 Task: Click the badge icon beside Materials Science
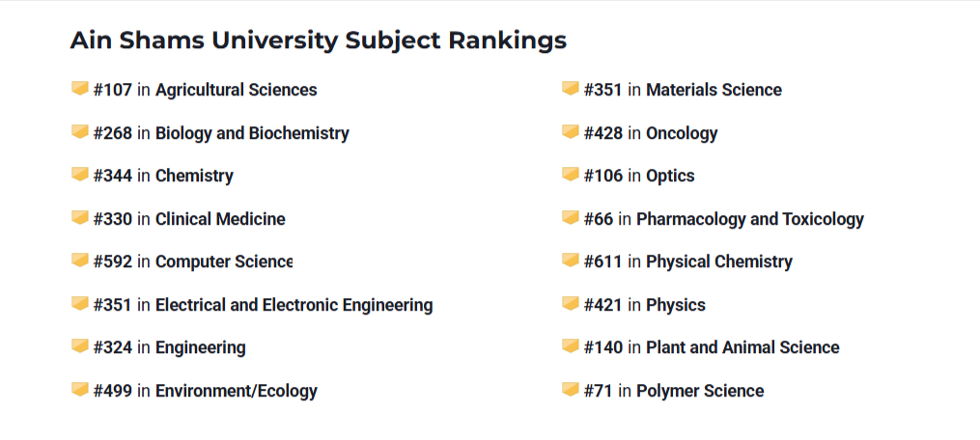[x=570, y=88]
